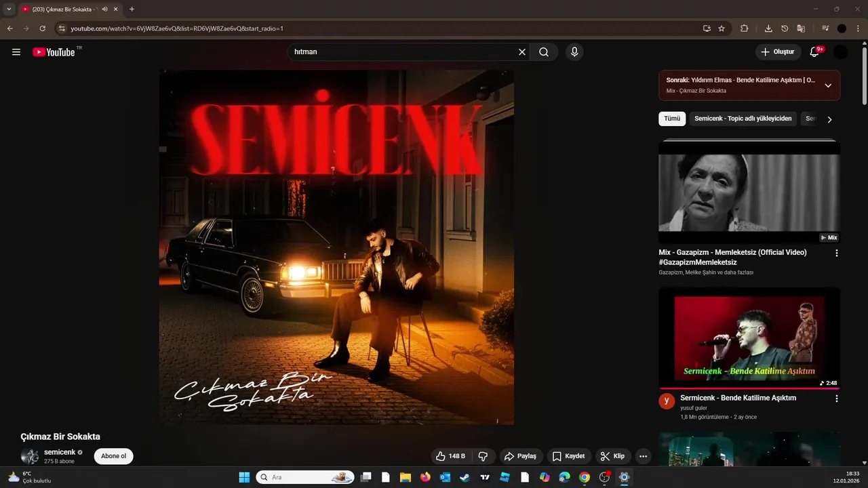The height and width of the screenshot is (488, 868).
Task: Dislike the video with thumbs down
Action: [x=484, y=456]
